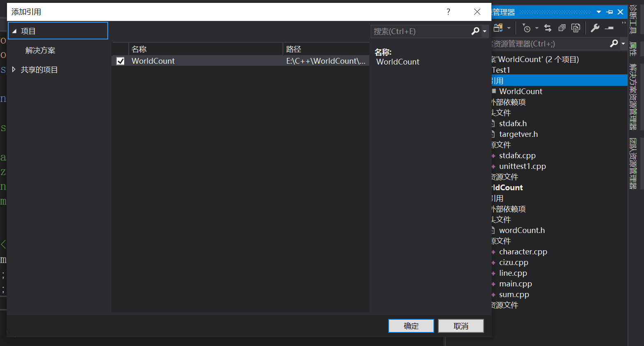644x346 pixels.
Task: Open Solution Explorer window position dropdown
Action: pos(599,12)
